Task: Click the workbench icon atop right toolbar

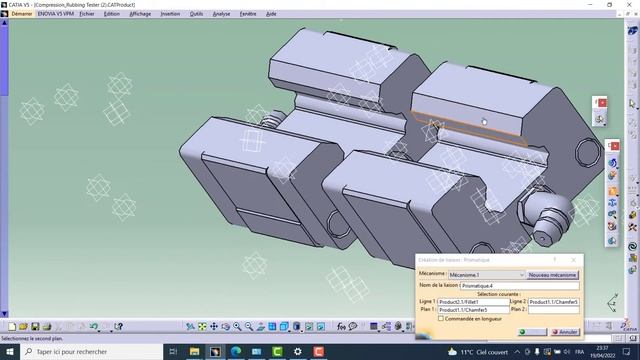Action: (632, 31)
